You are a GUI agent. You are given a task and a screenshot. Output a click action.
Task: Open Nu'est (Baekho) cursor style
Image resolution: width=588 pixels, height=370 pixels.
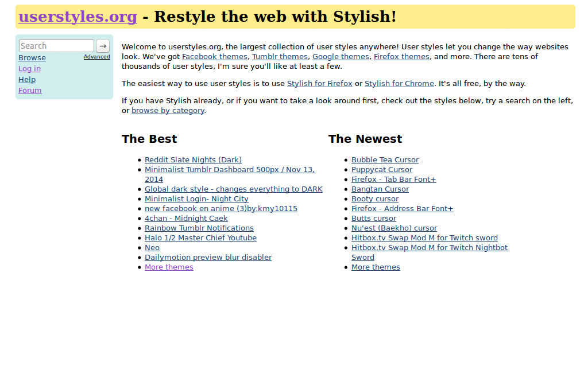click(x=394, y=228)
